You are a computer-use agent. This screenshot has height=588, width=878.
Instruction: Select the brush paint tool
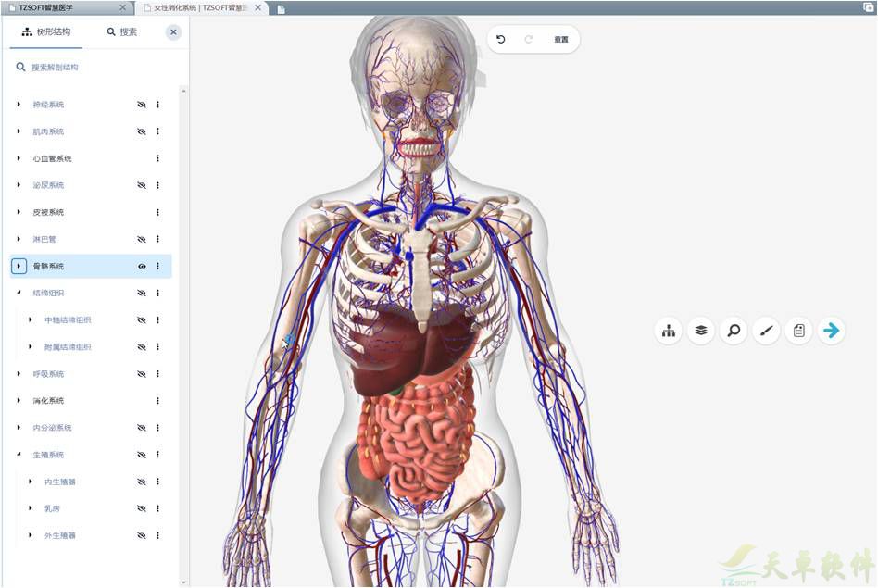coord(766,331)
